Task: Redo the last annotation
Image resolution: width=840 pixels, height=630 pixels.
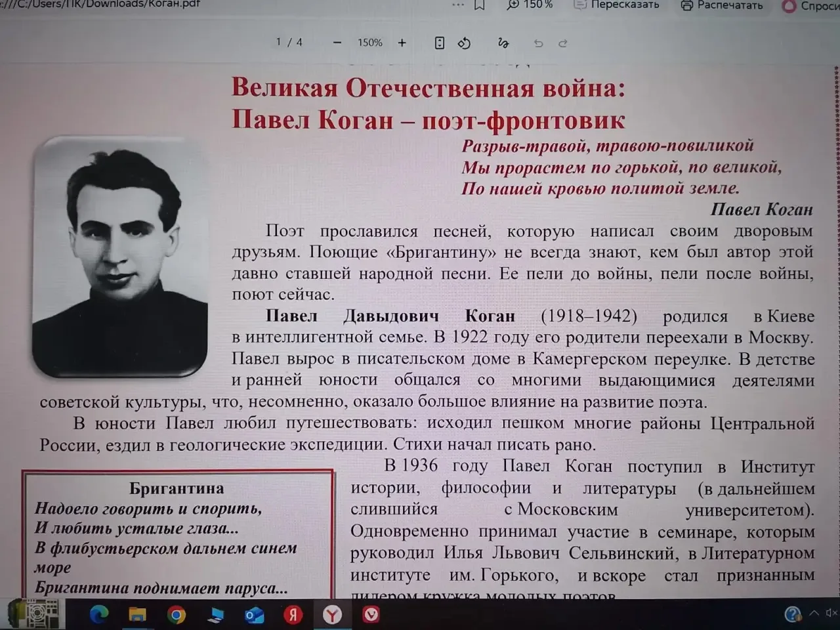Action: (562, 43)
